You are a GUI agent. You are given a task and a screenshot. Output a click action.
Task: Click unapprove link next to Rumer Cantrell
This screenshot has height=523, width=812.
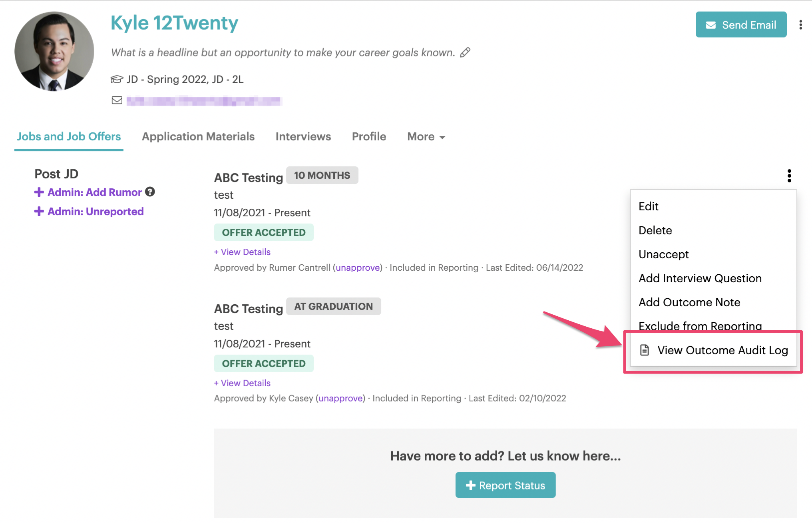point(358,267)
